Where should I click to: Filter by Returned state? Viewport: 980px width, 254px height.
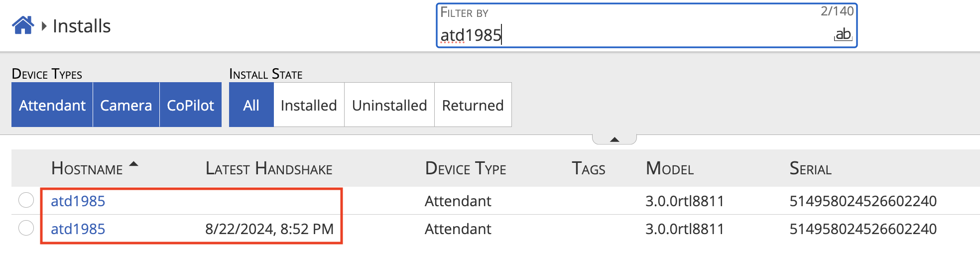(x=473, y=105)
